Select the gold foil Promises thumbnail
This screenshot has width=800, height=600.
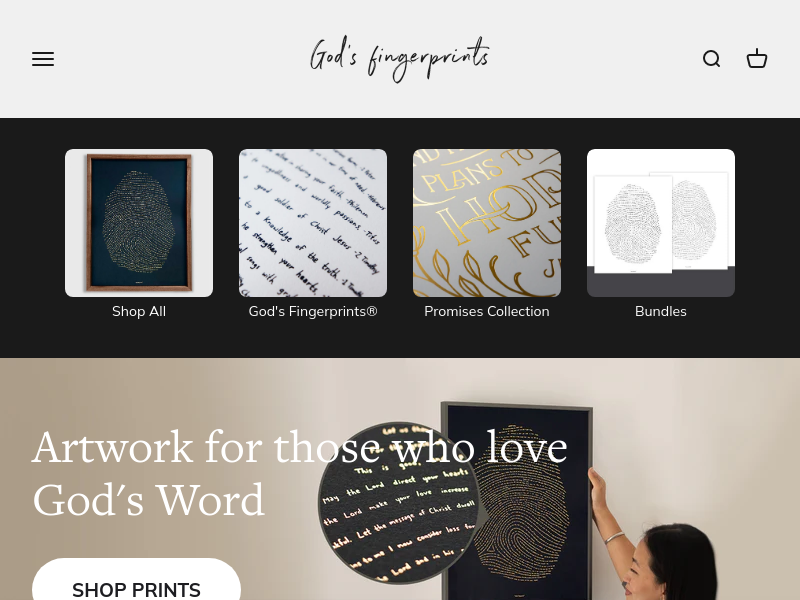487,223
